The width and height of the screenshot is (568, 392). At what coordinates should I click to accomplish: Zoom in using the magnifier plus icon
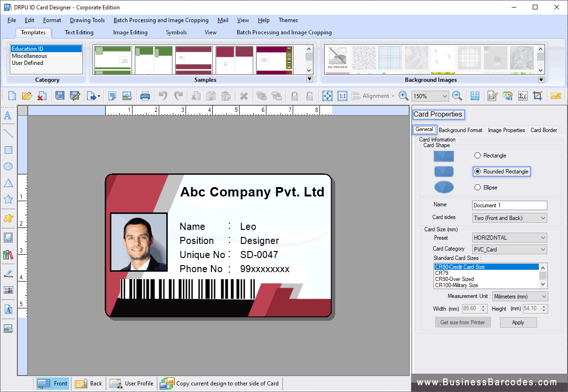(x=403, y=95)
